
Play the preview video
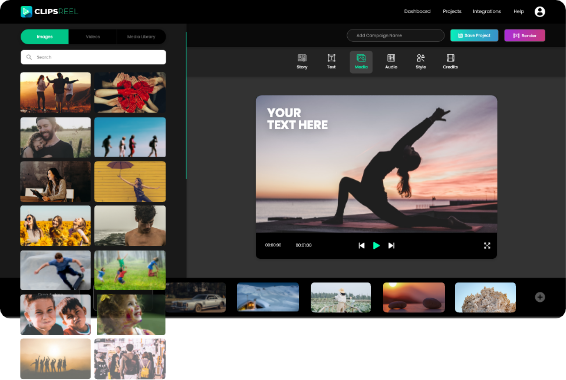tap(376, 245)
